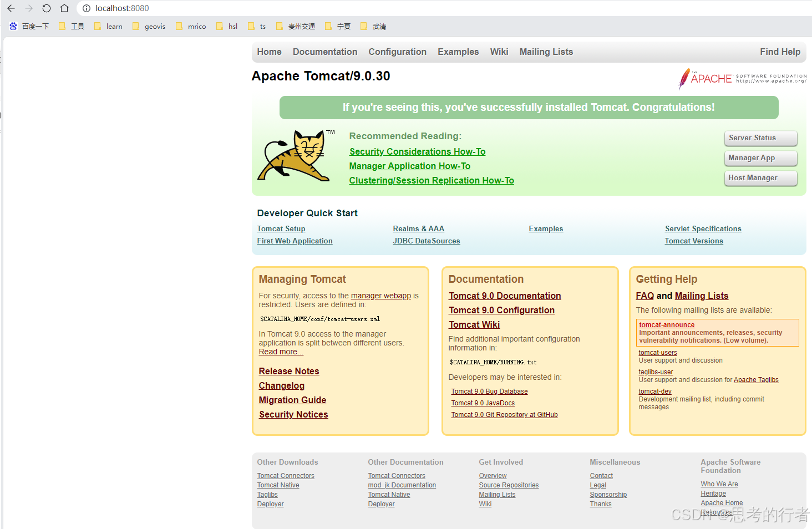
Task: Open Security Considerations How-To link
Action: (x=417, y=151)
